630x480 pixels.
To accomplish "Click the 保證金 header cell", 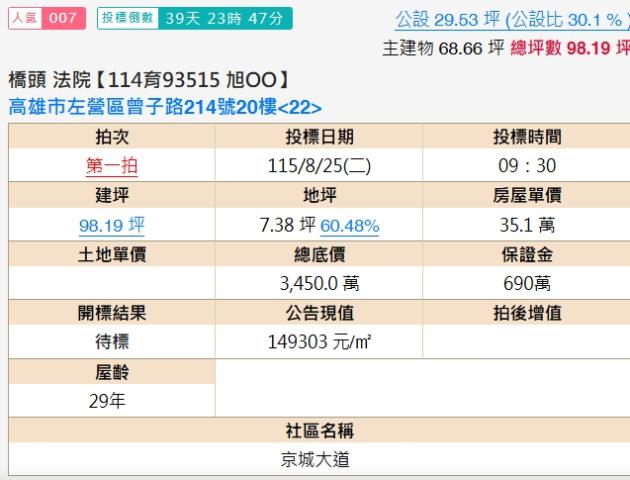I will coord(527,254).
